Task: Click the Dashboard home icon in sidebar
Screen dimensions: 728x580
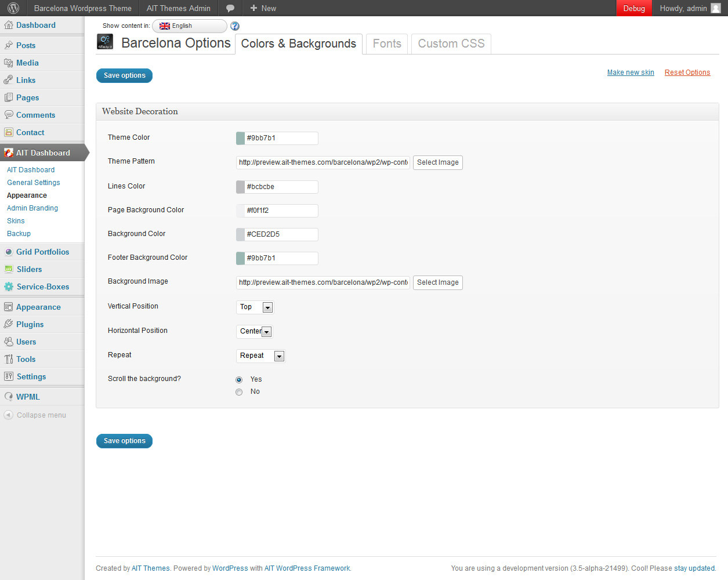Action: tap(9, 25)
